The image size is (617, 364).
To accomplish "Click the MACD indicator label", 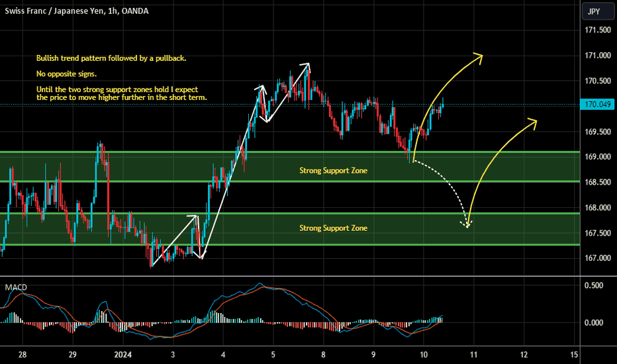I will click(16, 287).
